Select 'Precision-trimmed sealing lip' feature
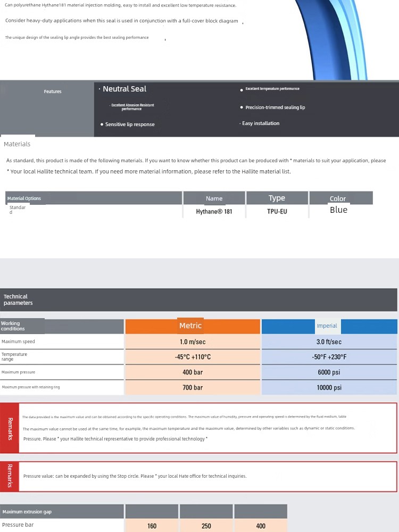Image resolution: width=399 pixels, height=532 pixels. click(x=275, y=107)
